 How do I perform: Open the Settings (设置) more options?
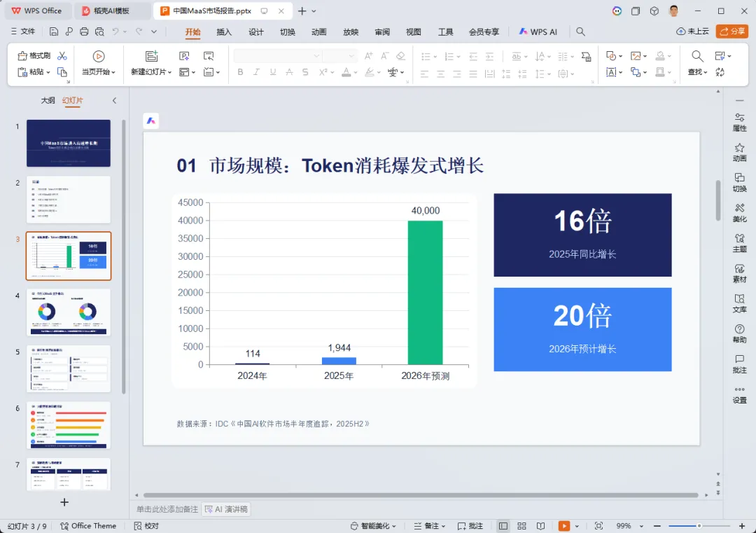(740, 394)
